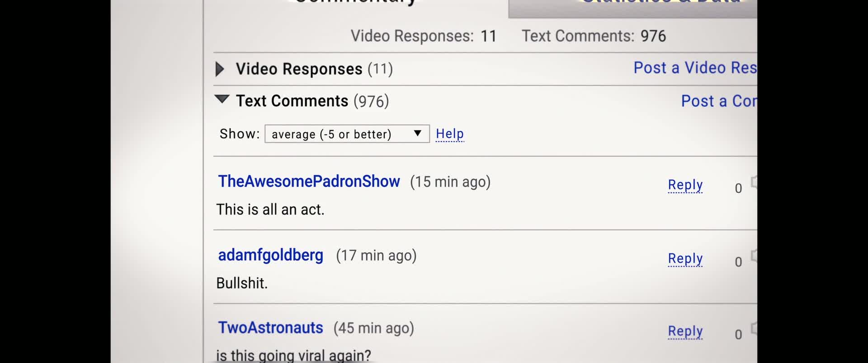Open adamfgoldberg user profile

pyautogui.click(x=270, y=255)
